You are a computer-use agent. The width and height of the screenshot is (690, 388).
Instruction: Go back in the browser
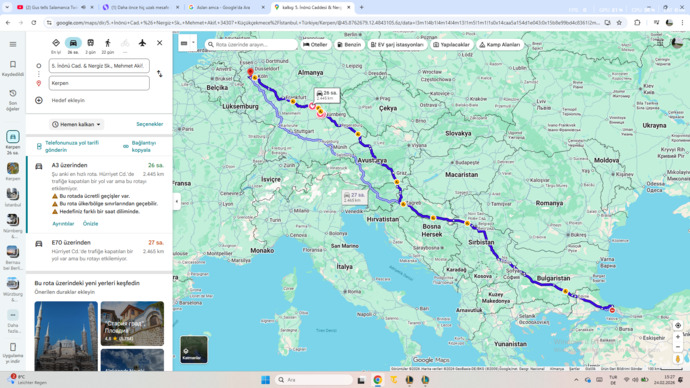(8, 22)
